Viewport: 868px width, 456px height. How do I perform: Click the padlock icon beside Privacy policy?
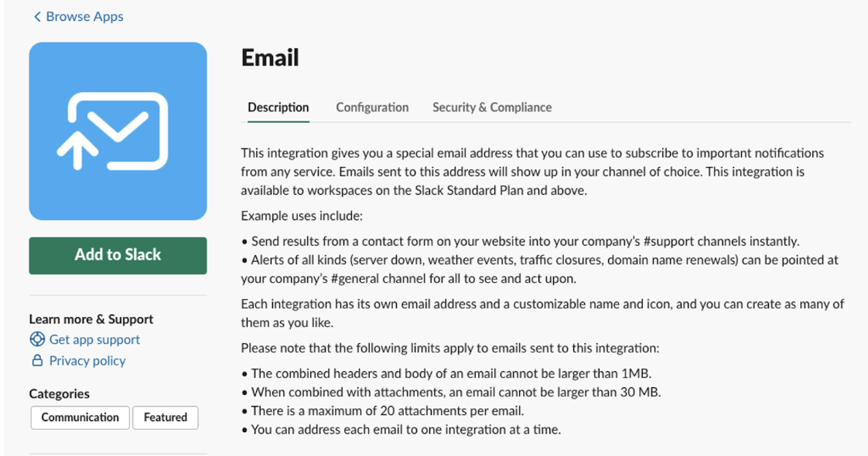(x=36, y=361)
